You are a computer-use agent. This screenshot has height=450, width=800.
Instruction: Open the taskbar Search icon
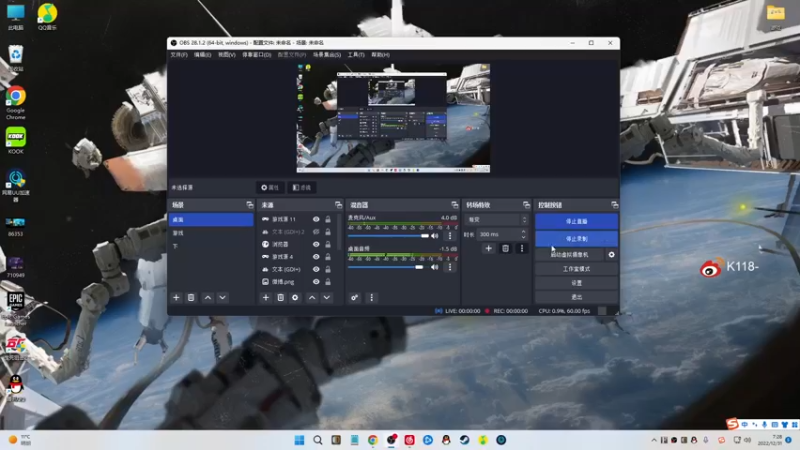317,440
